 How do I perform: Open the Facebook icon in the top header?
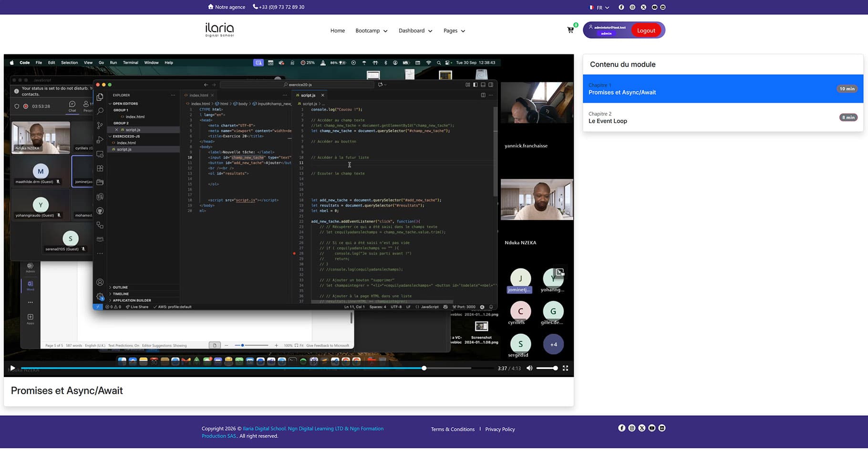(621, 7)
